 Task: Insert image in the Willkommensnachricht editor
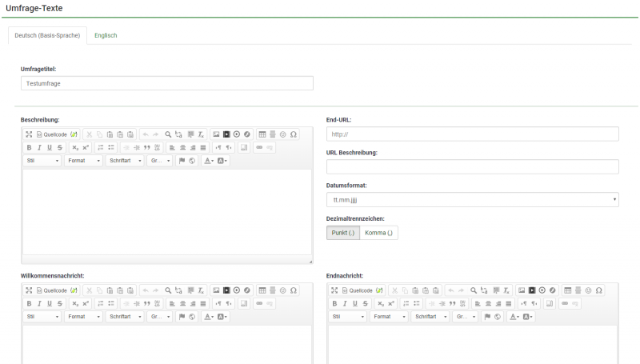[x=216, y=290]
